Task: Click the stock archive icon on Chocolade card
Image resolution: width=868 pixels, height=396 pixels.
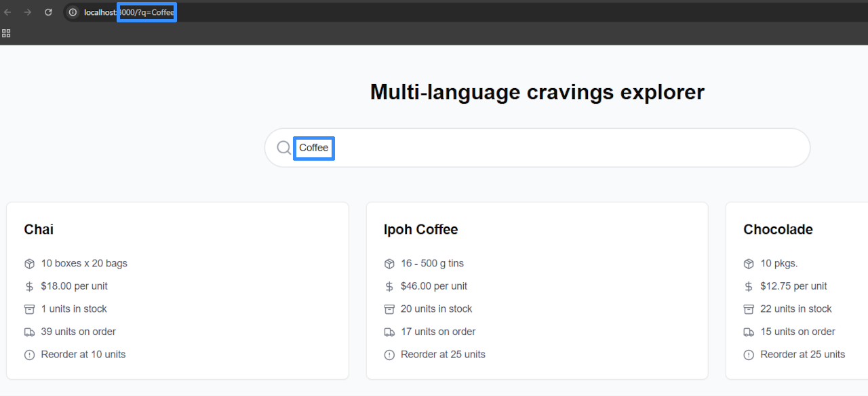Action: tap(749, 309)
